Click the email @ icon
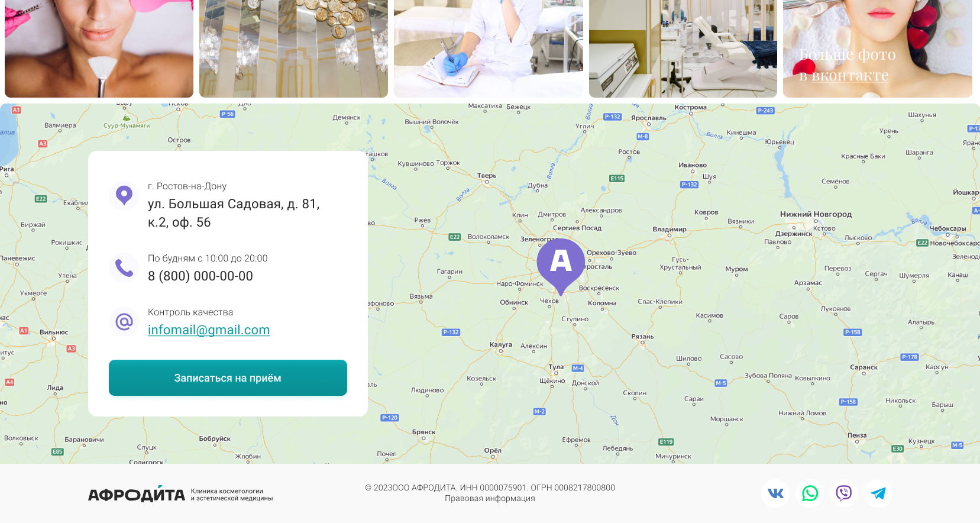Image resolution: width=980 pixels, height=523 pixels. (x=124, y=322)
